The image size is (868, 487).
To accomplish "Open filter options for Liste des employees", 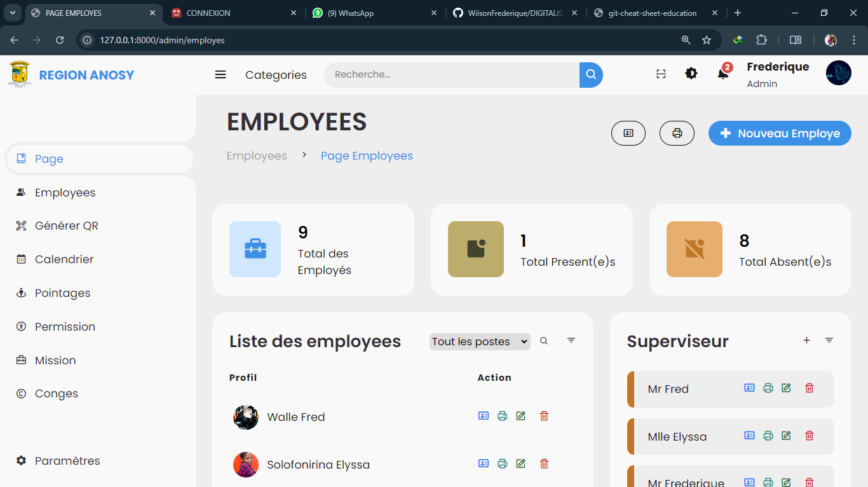I will [571, 341].
